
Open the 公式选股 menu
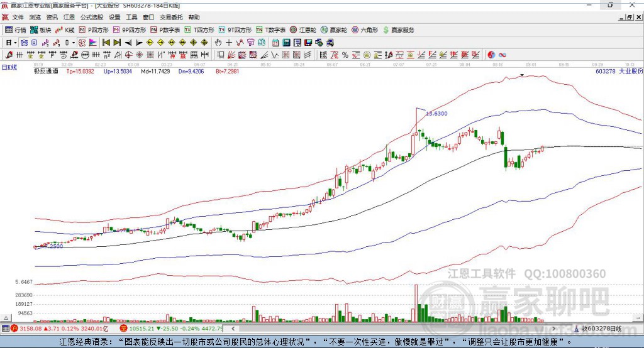click(92, 17)
